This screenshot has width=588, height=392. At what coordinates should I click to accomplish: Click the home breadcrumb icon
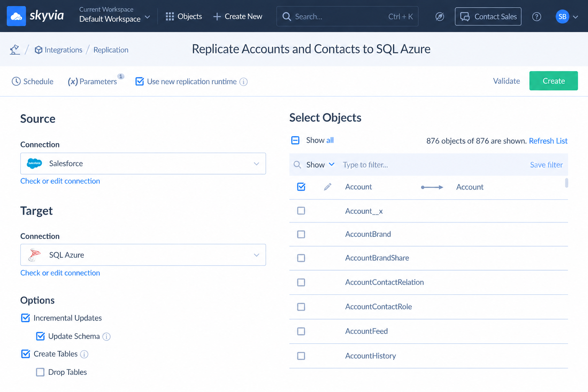[15, 49]
